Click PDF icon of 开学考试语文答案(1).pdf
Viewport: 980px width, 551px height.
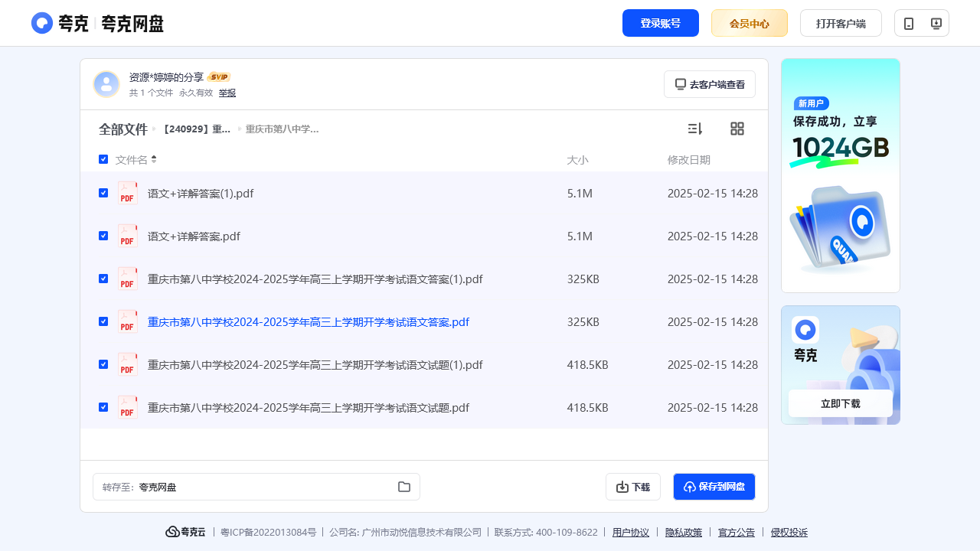click(x=128, y=279)
